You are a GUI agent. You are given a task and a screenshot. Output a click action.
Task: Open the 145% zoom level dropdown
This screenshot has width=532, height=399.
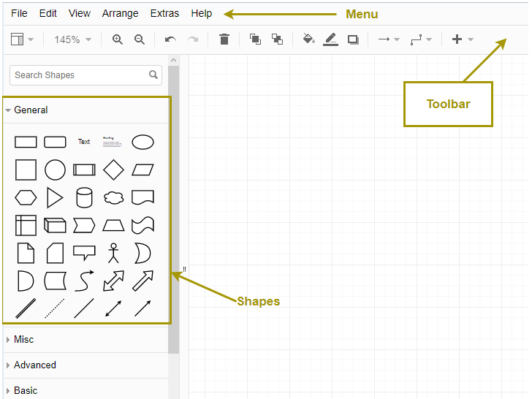[72, 39]
